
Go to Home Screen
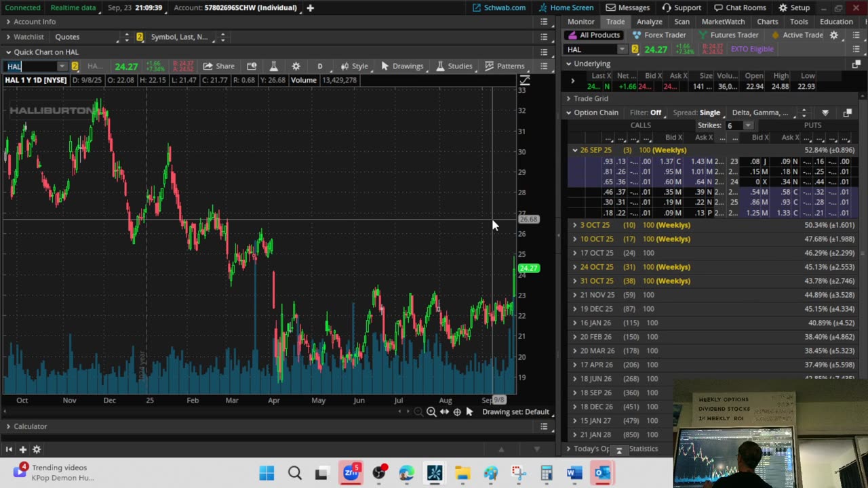[x=566, y=7]
